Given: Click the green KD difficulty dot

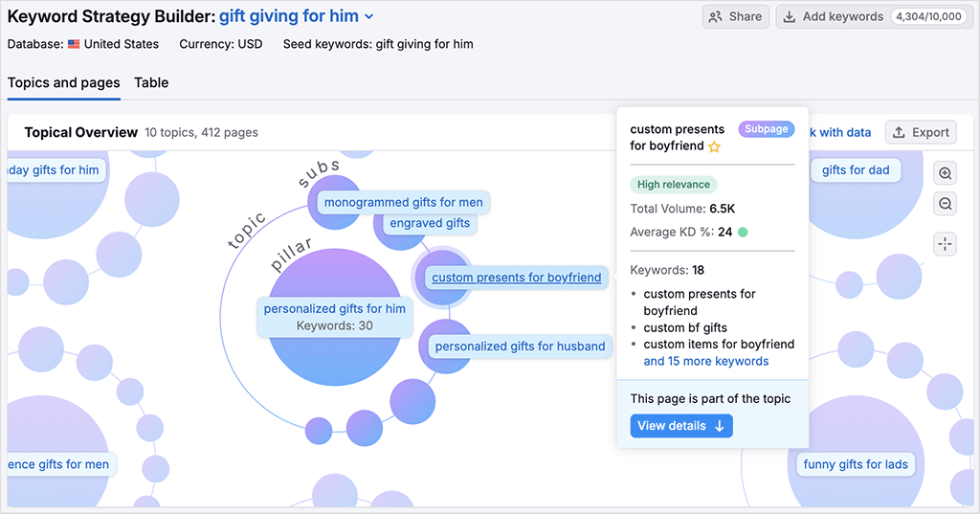Looking at the screenshot, I should pos(743,232).
